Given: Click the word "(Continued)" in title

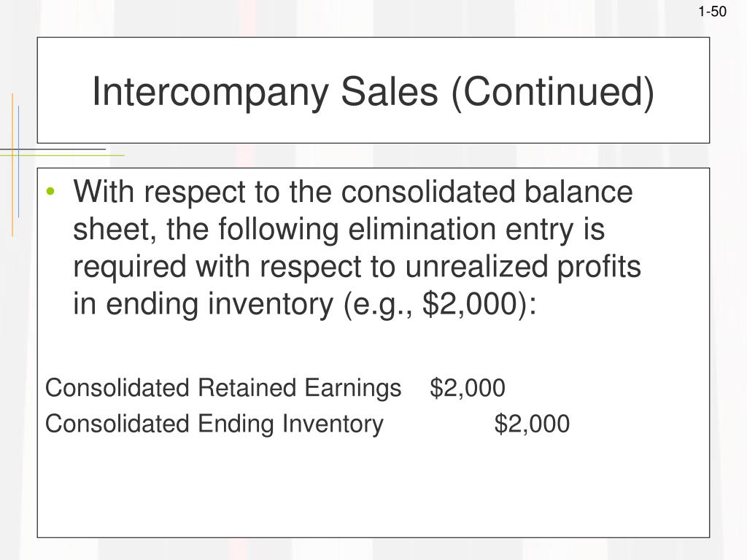Looking at the screenshot, I should pos(553,93).
